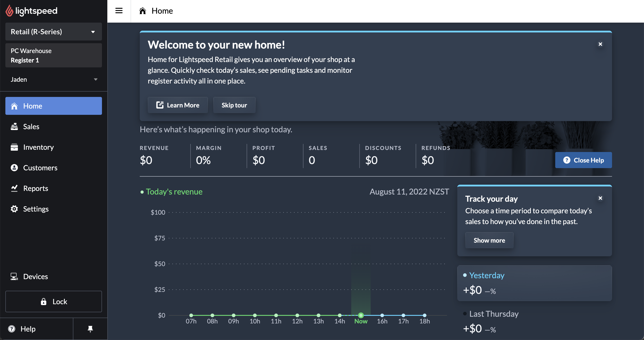Click the Reports chart icon

click(14, 188)
